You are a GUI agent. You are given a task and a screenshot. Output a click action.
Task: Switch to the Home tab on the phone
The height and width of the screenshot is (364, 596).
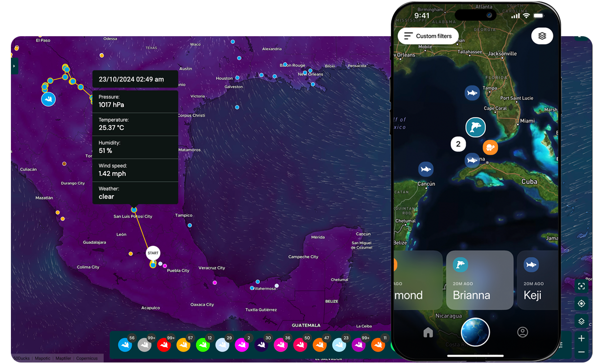click(x=428, y=333)
